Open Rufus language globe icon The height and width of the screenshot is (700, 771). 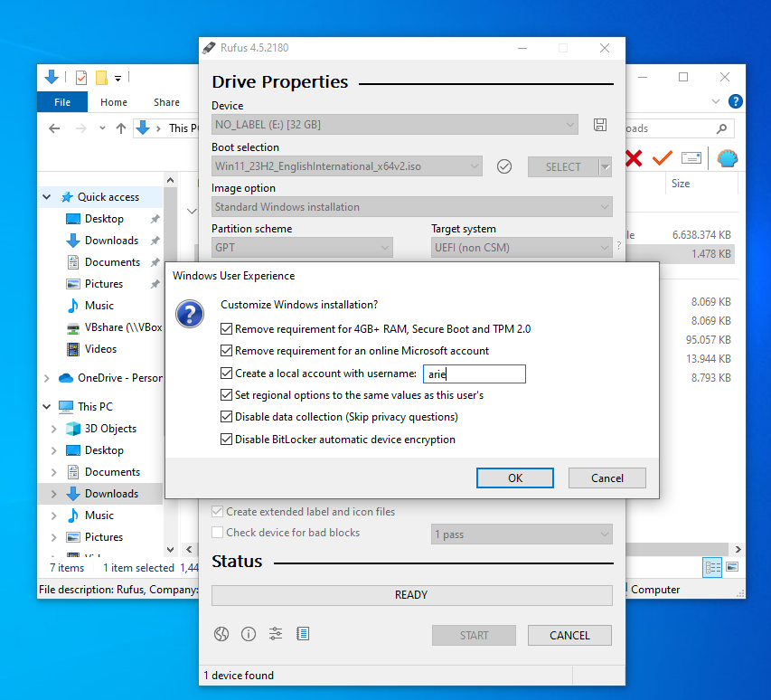(x=221, y=634)
